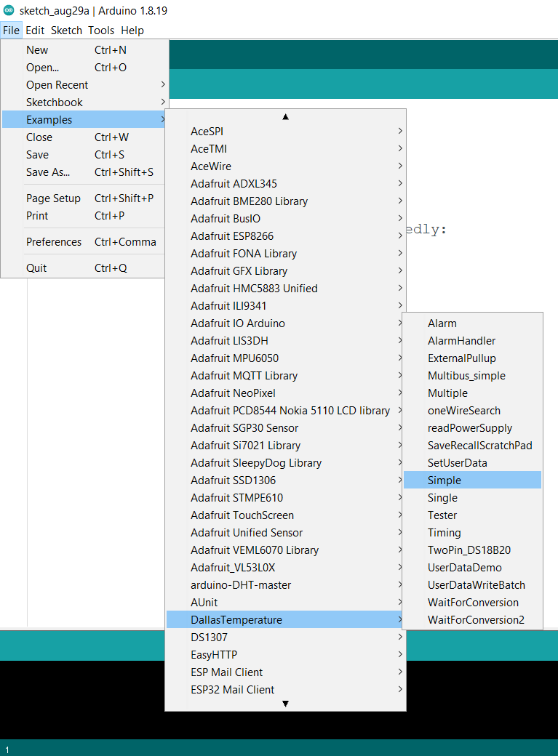This screenshot has height=756, width=558.
Task: Expand the Open Recent submenu
Action: 57,85
